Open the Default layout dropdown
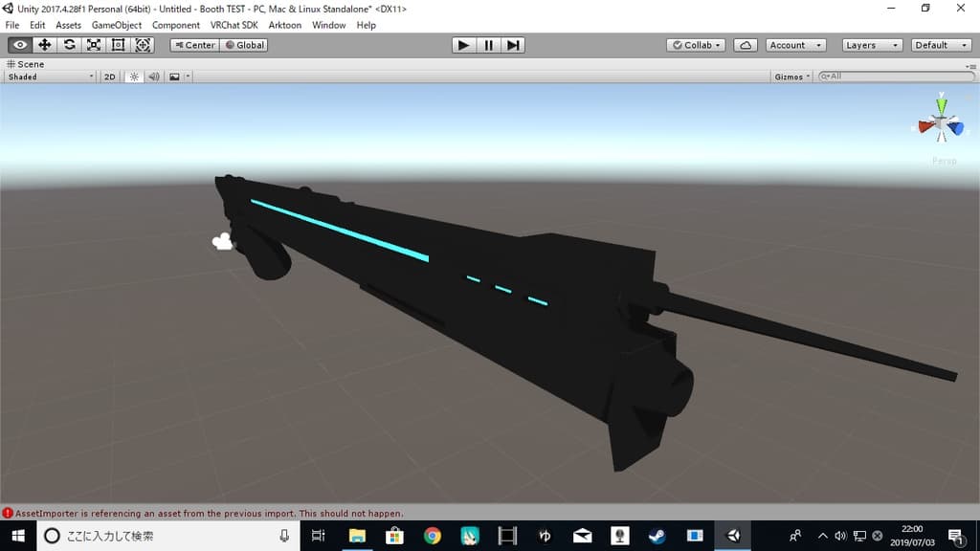 tap(942, 45)
